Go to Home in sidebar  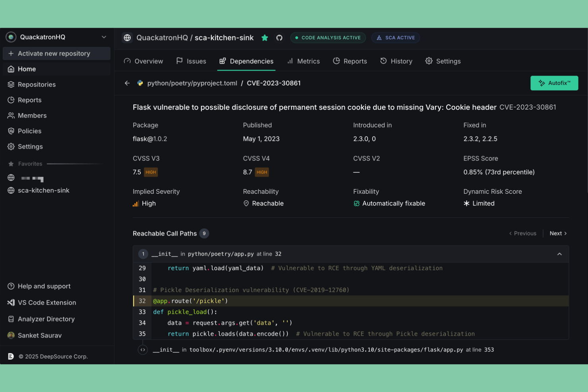pos(56,69)
